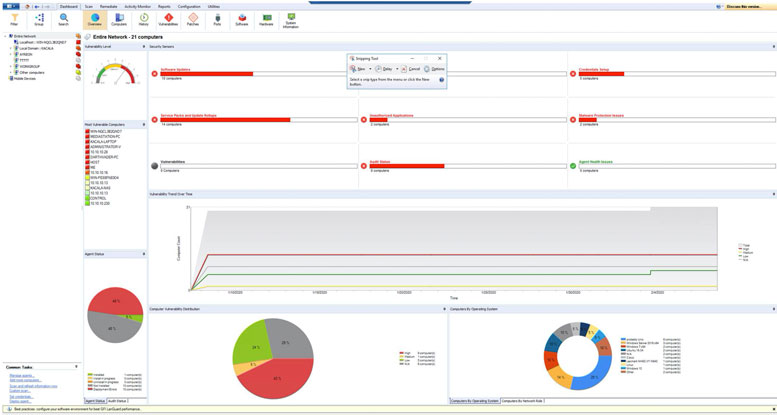Open the Filter tool in the toolbar
This screenshot has height=415, width=777.
point(14,19)
